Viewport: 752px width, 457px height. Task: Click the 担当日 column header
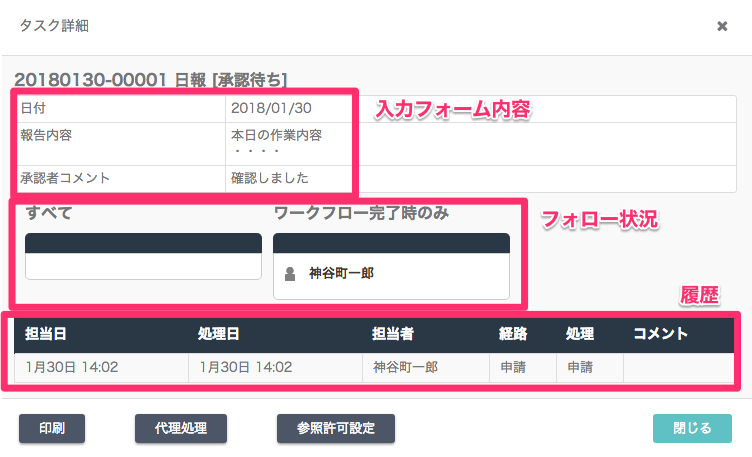pos(46,334)
